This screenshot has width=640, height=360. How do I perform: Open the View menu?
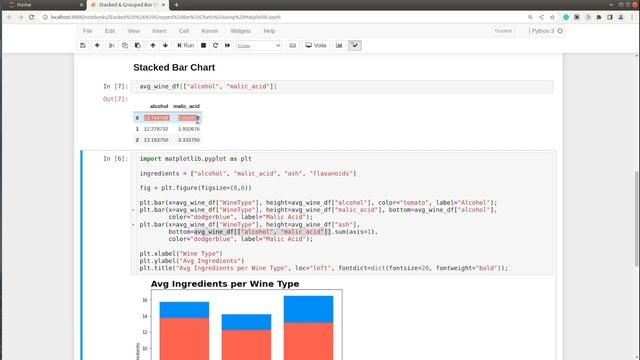(x=133, y=31)
